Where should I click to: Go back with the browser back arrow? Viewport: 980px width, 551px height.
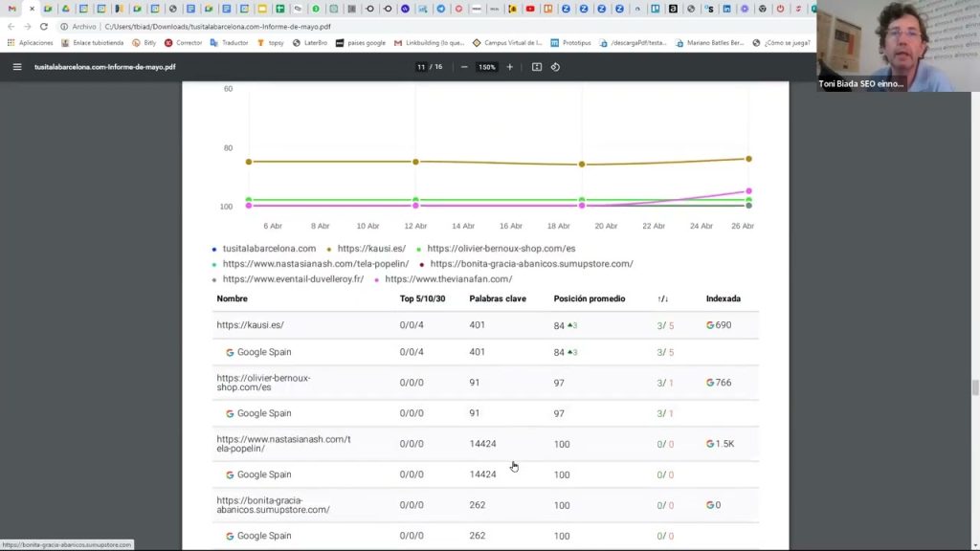(11, 27)
